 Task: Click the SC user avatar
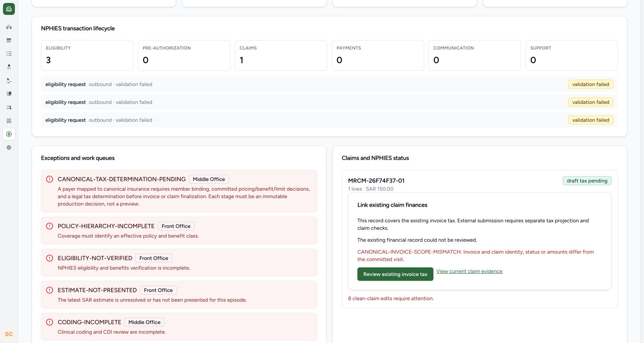[x=9, y=334]
